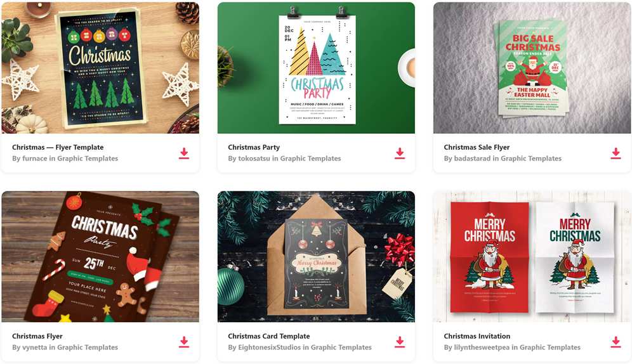Download the Christmas — Flyer Template item

(184, 153)
